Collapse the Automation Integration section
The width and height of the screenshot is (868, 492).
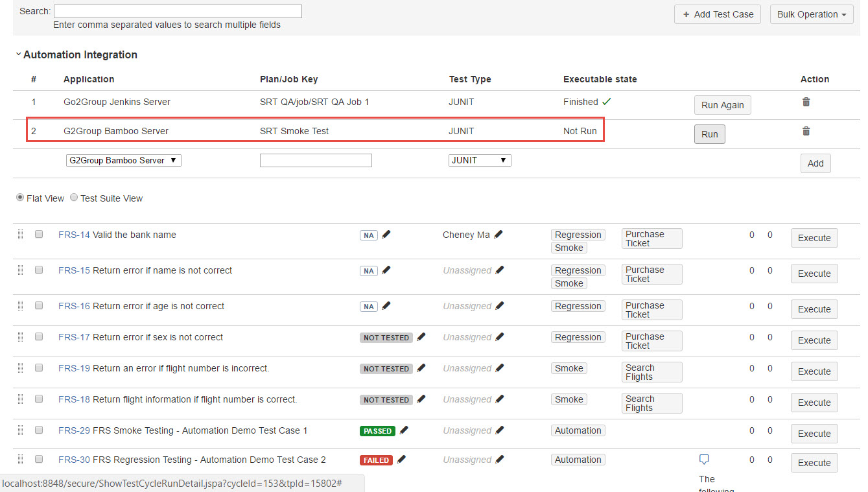coord(18,54)
